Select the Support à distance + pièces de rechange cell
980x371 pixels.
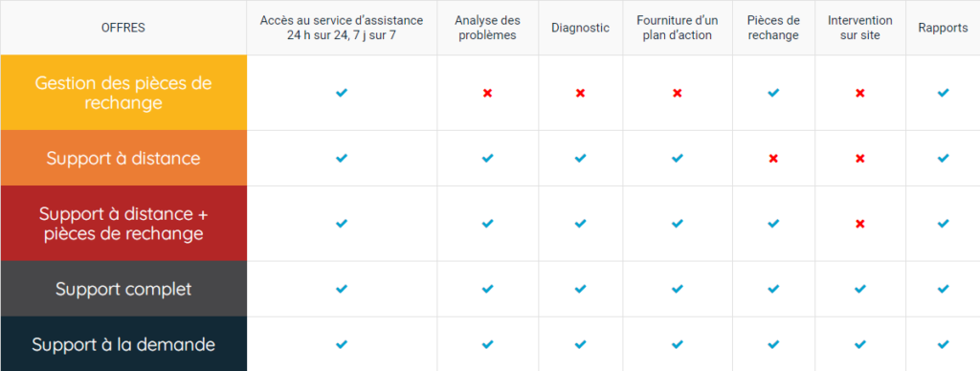(123, 224)
